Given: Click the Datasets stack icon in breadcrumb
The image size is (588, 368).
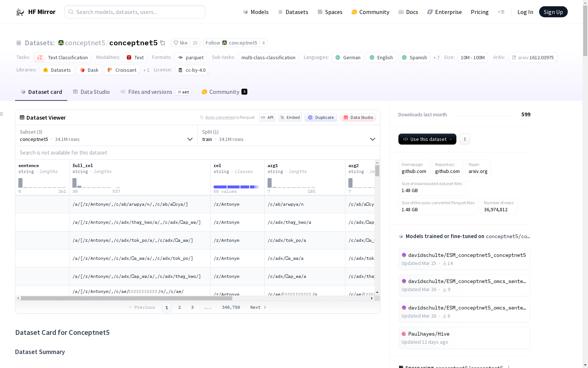Looking at the screenshot, I should [x=19, y=43].
